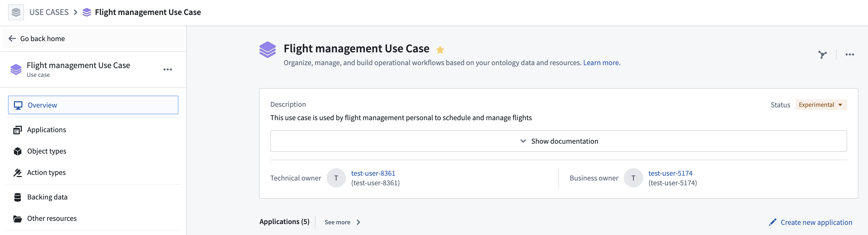This screenshot has height=235, width=868.
Task: Click the Applications (5) heading
Action: coord(284,222)
